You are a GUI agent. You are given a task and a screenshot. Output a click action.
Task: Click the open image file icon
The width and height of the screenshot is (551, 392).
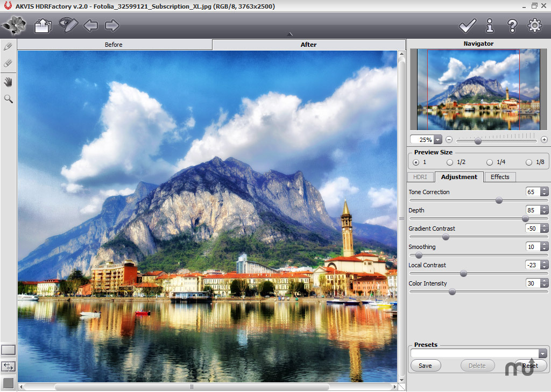point(43,25)
